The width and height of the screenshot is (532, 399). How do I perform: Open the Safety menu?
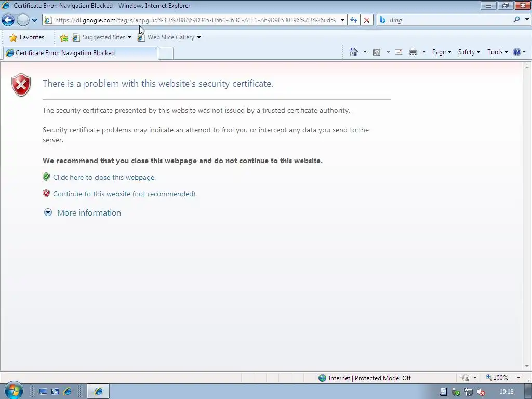(469, 52)
